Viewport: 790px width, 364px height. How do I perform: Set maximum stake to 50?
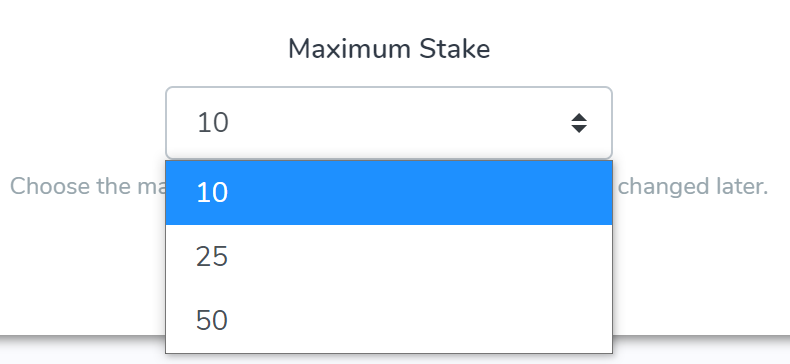[x=389, y=321]
